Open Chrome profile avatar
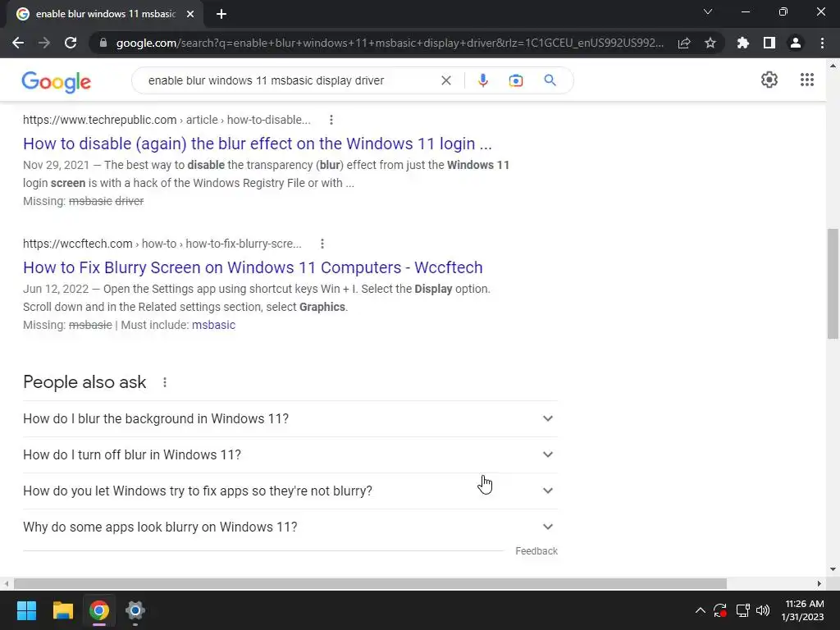 tap(796, 43)
